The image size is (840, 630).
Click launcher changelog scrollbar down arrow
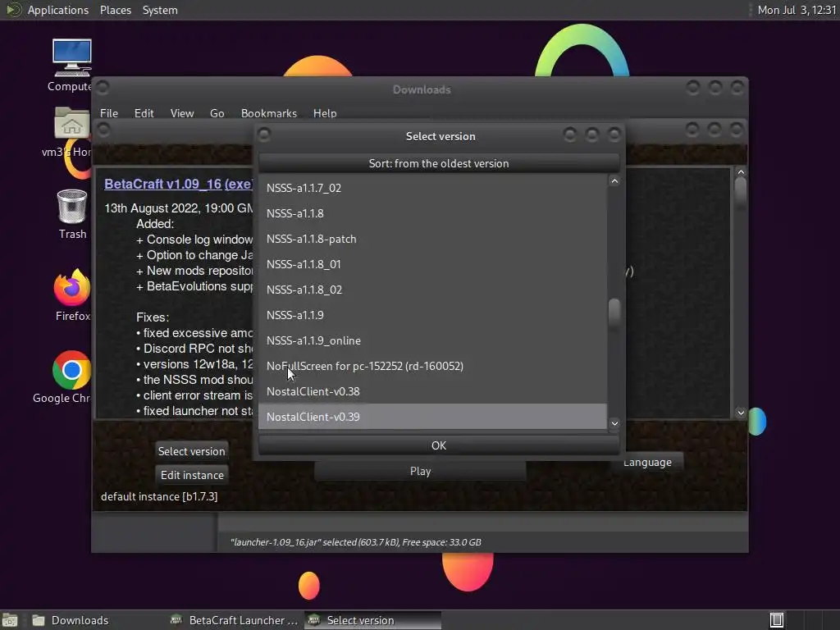(741, 413)
